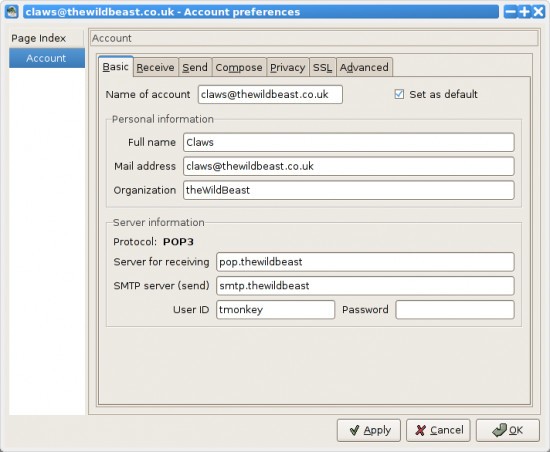Click into the Organization text field
Screen dimensions: 550x452
[x=349, y=190]
